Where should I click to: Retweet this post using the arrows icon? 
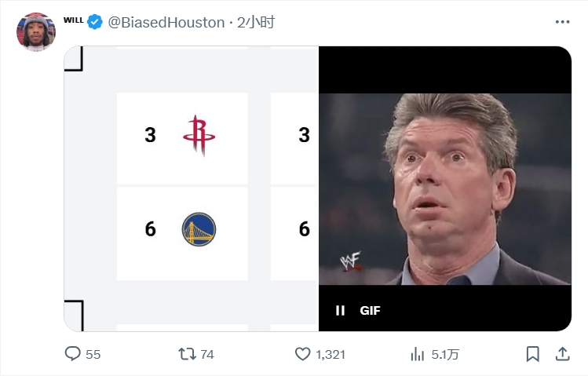click(186, 354)
